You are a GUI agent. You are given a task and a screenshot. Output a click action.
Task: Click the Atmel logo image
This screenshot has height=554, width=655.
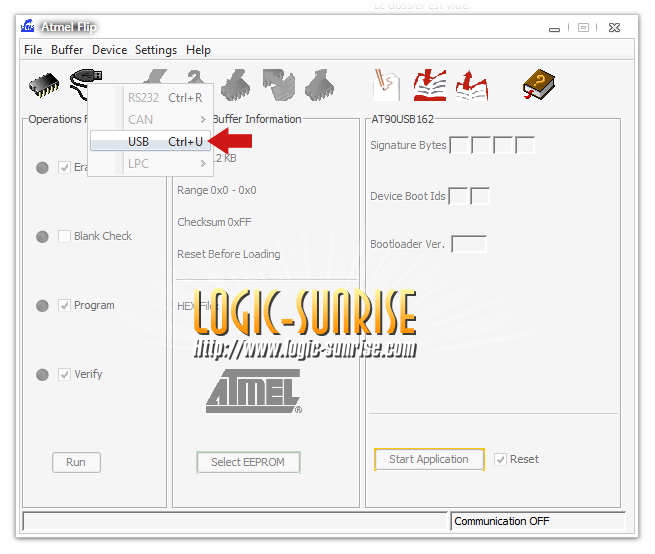(254, 391)
